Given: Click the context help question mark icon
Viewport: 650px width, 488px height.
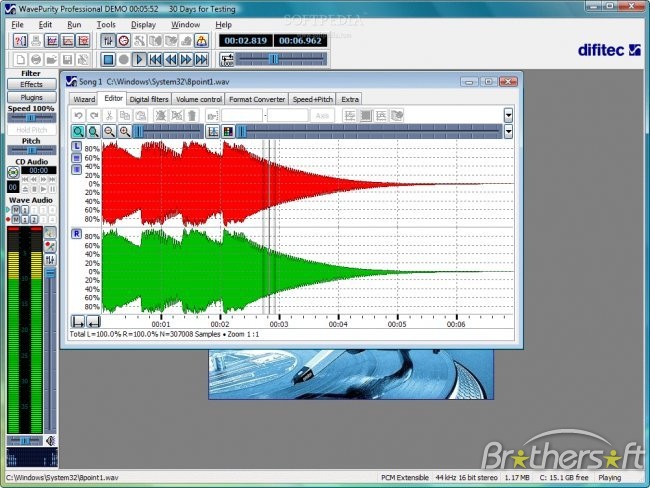Looking at the screenshot, I should click(x=20, y=41).
